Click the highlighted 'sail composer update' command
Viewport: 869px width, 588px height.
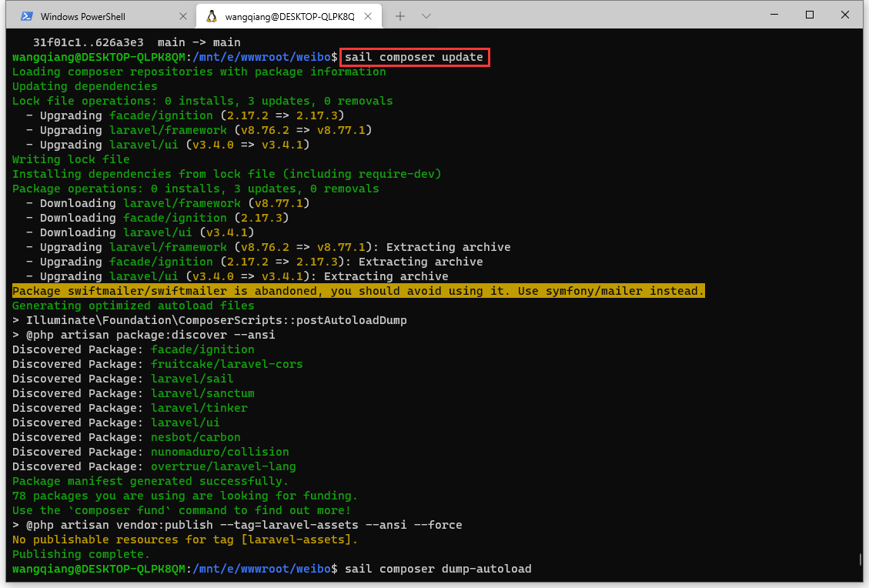pyautogui.click(x=414, y=57)
